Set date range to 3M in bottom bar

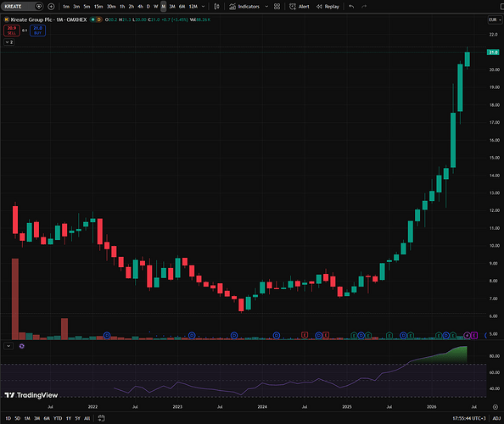coord(37,418)
